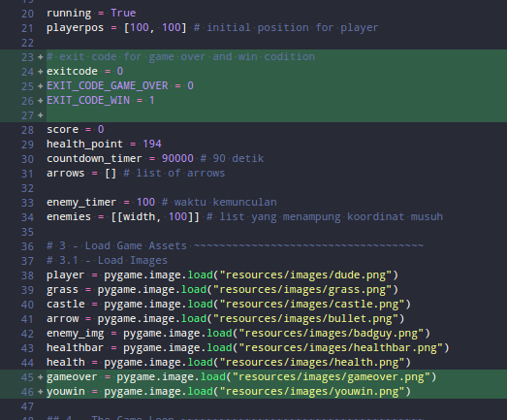Click the 'enemies' variable on line 34
Screen dimensions: 507x420
69,217
